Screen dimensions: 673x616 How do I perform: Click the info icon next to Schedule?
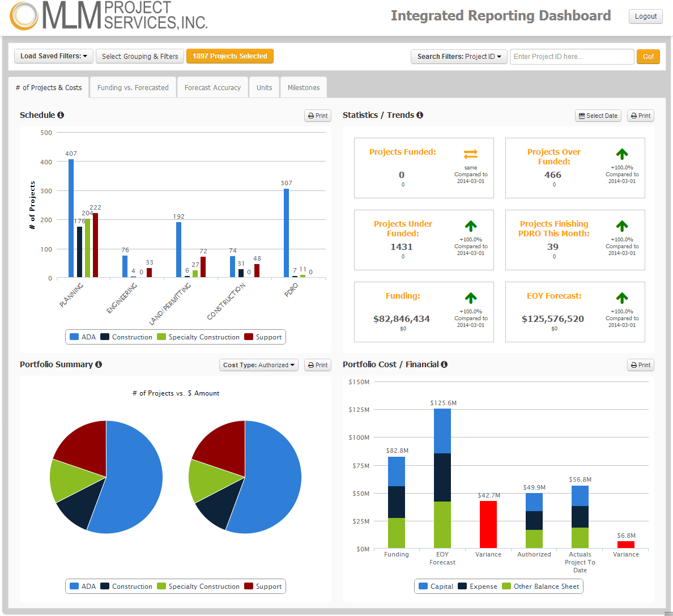pyautogui.click(x=62, y=115)
